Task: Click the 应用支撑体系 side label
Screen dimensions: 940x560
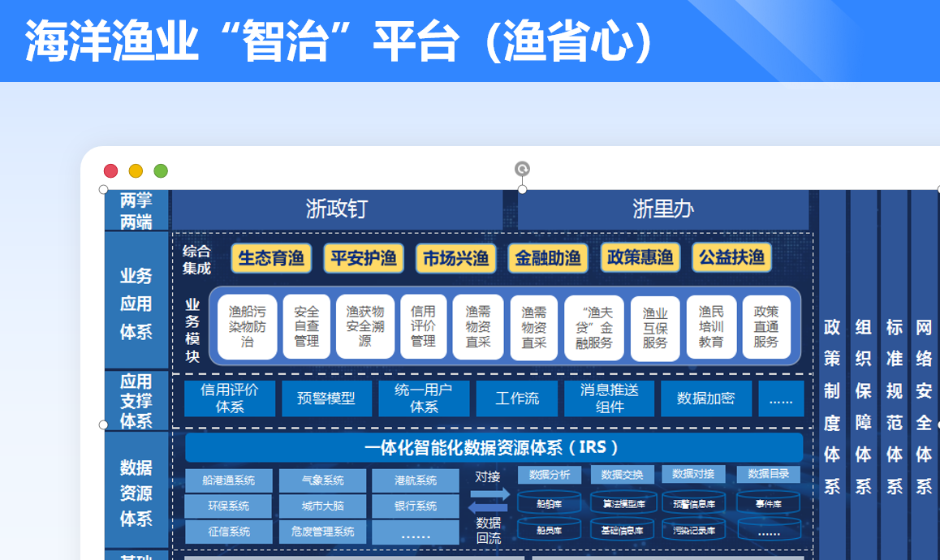Action: pyautogui.click(x=136, y=400)
